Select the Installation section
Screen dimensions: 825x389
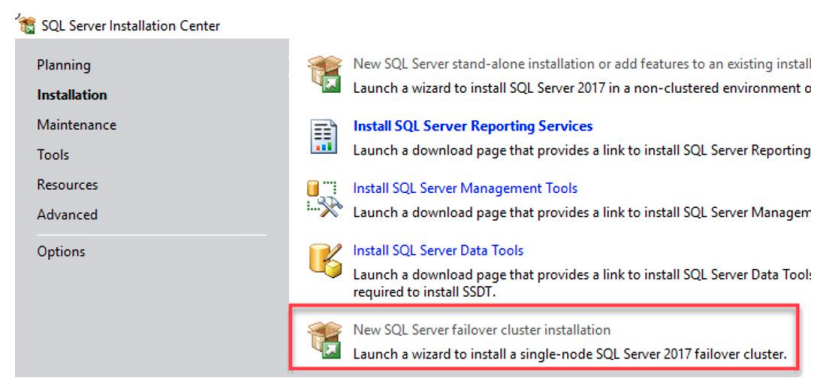point(72,95)
